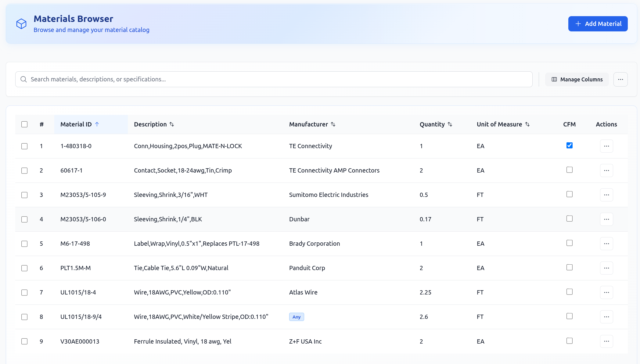Uncheck CFM for TE Connectivity row

(x=570, y=145)
